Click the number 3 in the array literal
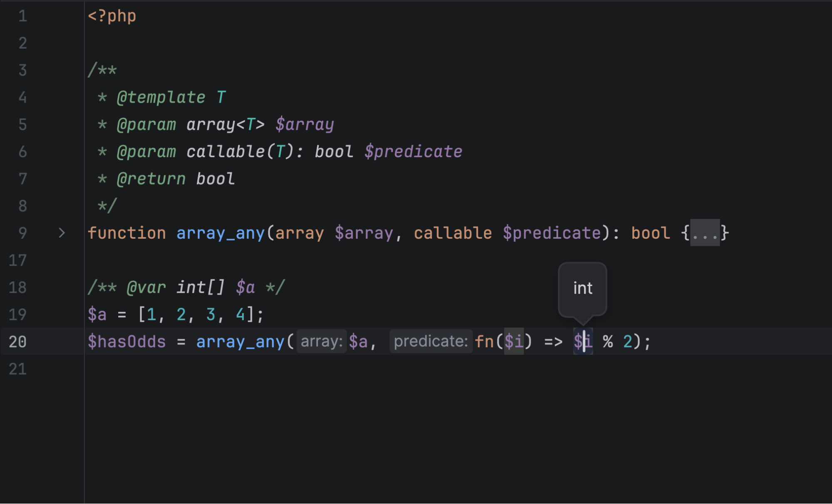 click(211, 314)
